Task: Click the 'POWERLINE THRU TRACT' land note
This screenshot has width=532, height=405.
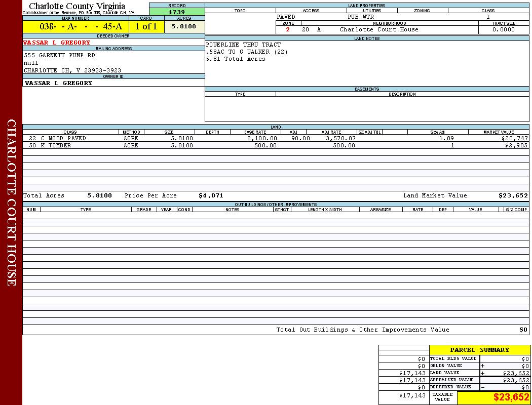Action: click(243, 45)
